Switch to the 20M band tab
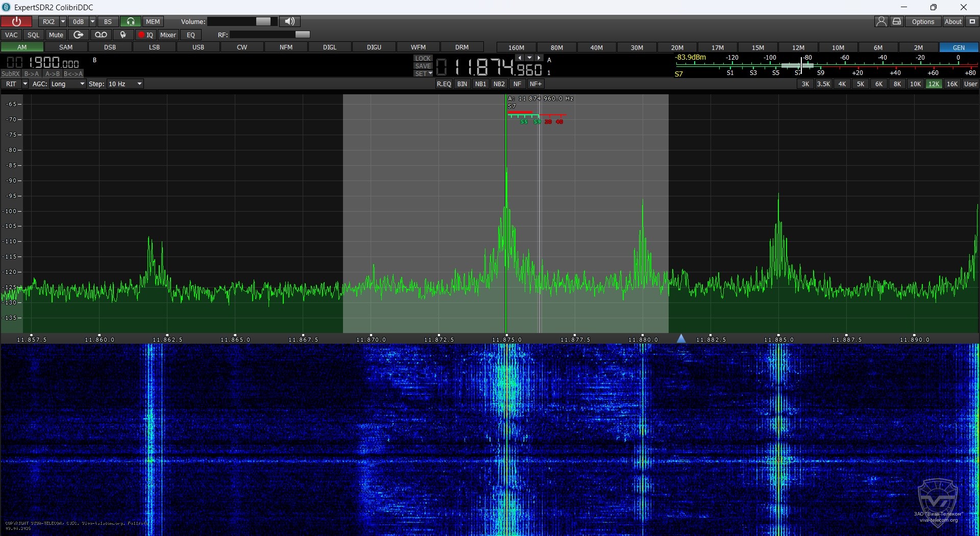980x536 pixels. pos(677,47)
